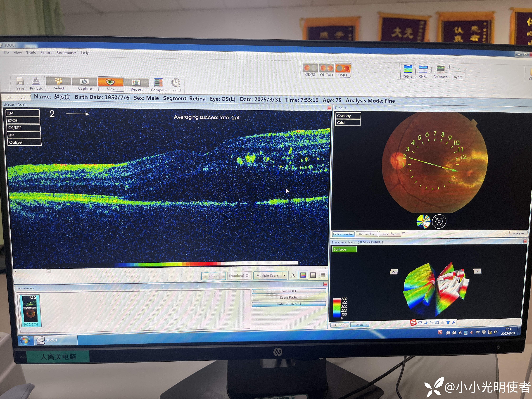The width and height of the screenshot is (532, 399).
Task: Open the Bookmarks menu
Action: (x=66, y=53)
